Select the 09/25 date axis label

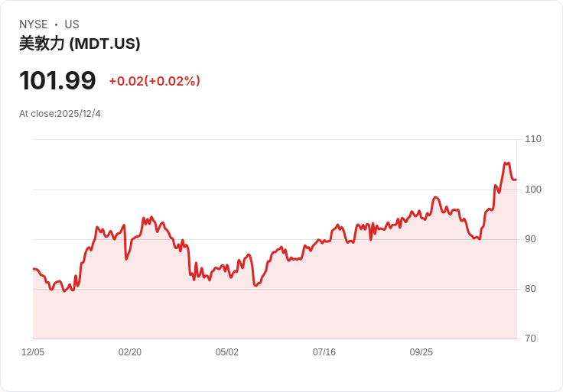tap(421, 352)
